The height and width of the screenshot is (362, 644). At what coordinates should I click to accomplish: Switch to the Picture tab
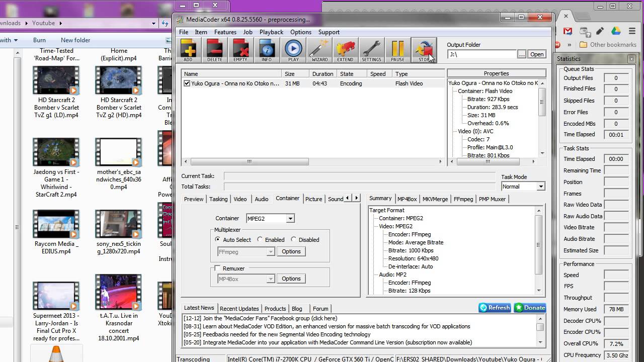[x=313, y=199]
